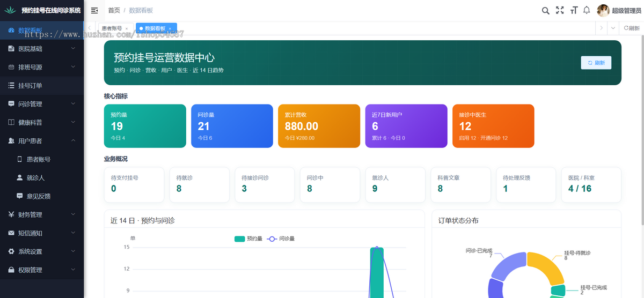
Task: Click 健康科普 book icon
Action: tap(12, 122)
